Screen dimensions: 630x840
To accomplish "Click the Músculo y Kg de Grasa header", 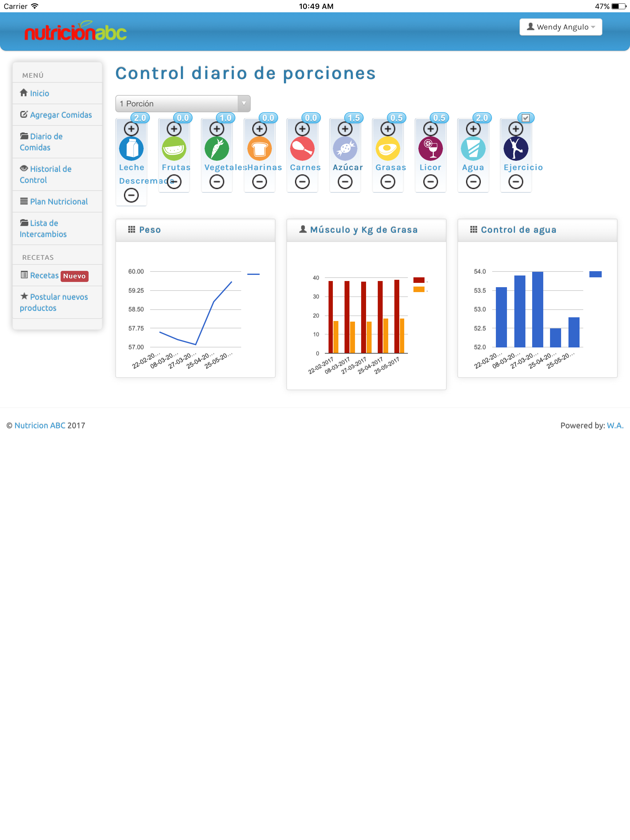I will pos(366,230).
